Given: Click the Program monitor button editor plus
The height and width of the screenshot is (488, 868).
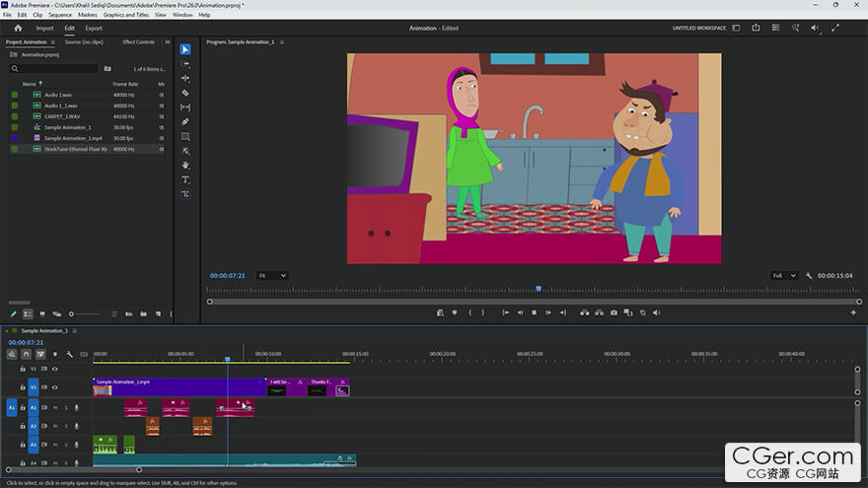Looking at the screenshot, I should (853, 313).
